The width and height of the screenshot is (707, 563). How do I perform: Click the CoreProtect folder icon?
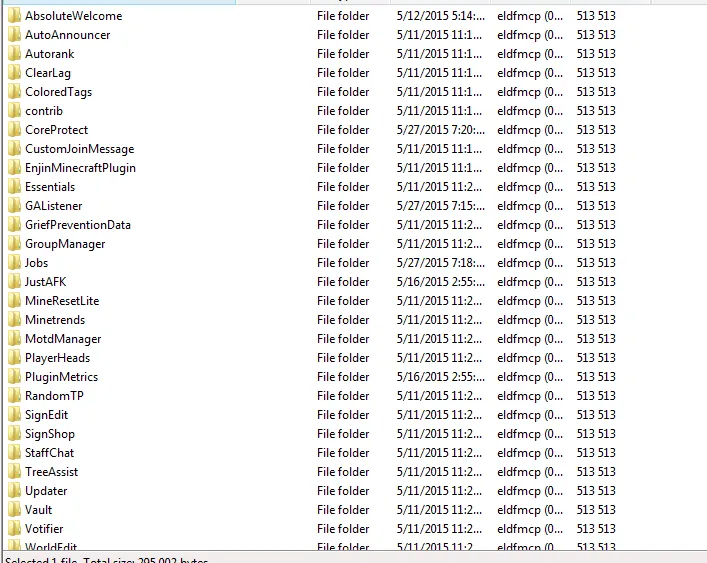(x=14, y=130)
